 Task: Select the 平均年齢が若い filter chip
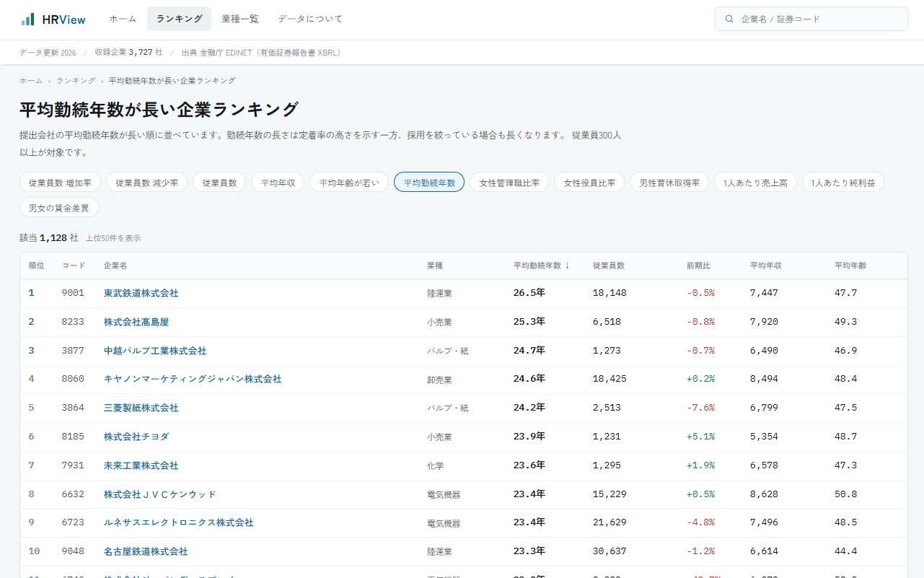coord(349,183)
